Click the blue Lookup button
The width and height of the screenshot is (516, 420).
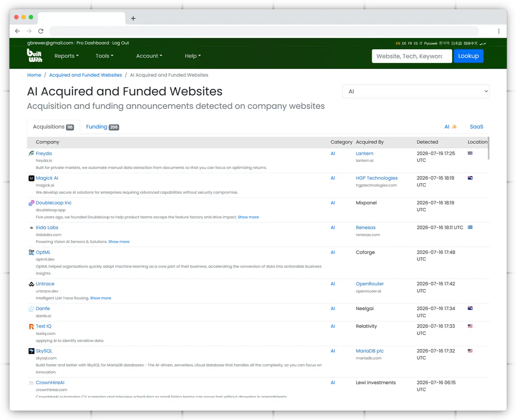468,56
